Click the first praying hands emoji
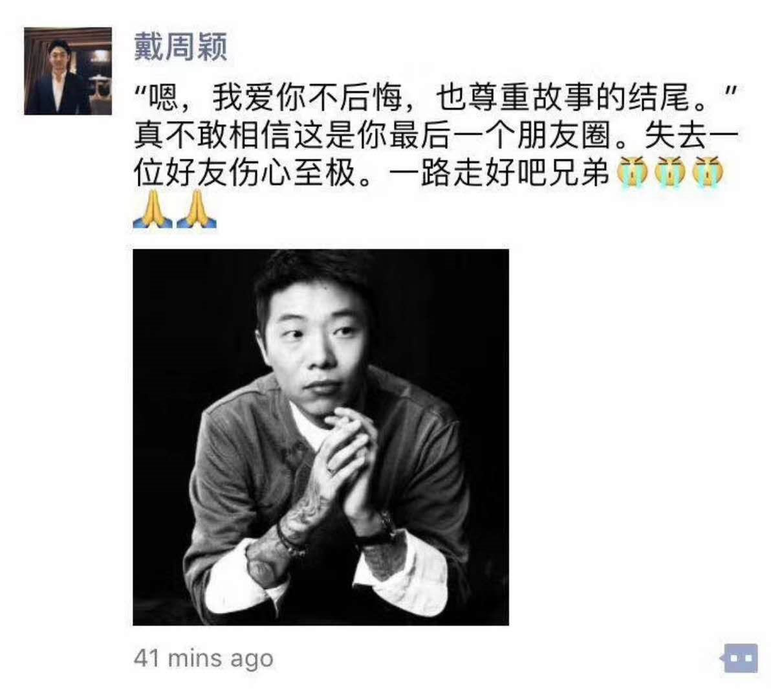The image size is (784, 699). [153, 211]
